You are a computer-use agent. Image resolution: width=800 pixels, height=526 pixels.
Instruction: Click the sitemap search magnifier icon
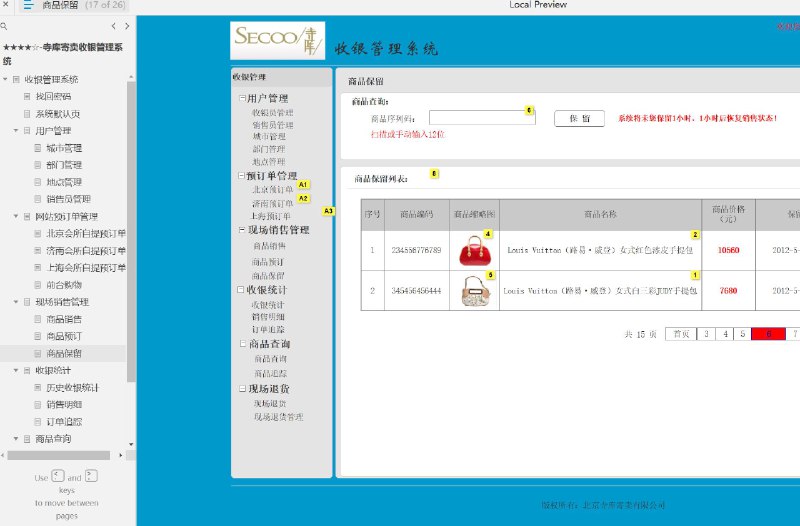[x=4, y=26]
